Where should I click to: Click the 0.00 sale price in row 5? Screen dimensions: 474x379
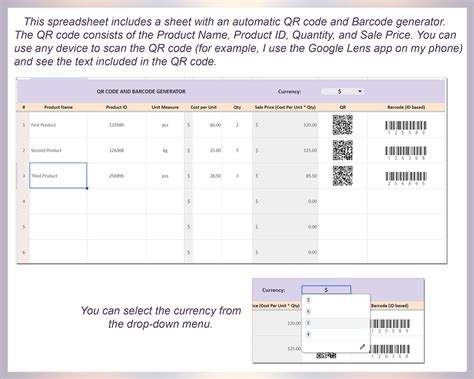click(312, 227)
